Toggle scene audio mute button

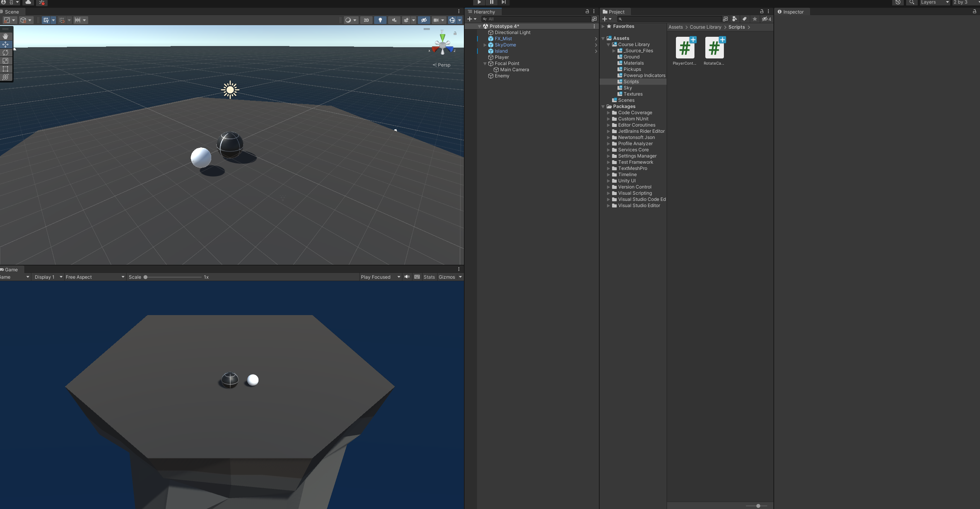[x=394, y=20]
